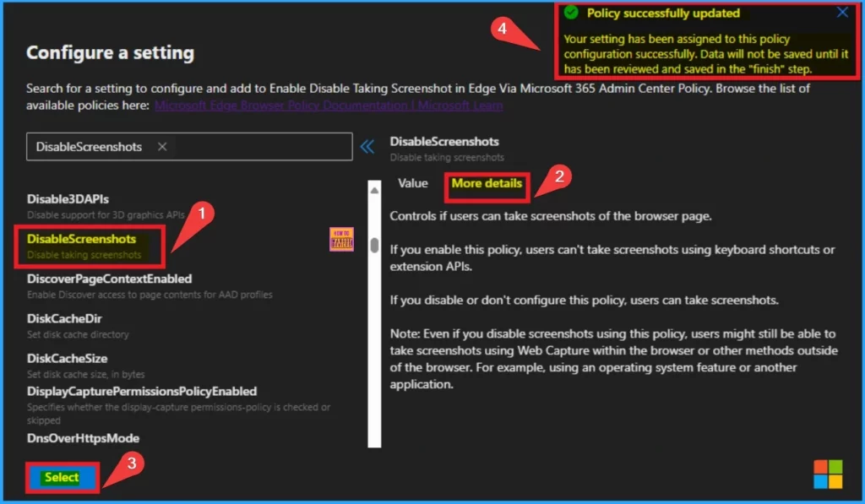Screen dimensions: 865x504
Task: Open the More details tab
Action: (x=487, y=183)
